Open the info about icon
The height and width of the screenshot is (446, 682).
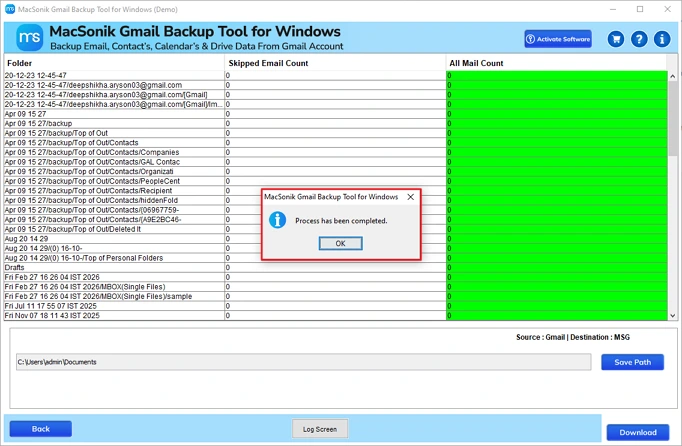(x=662, y=39)
